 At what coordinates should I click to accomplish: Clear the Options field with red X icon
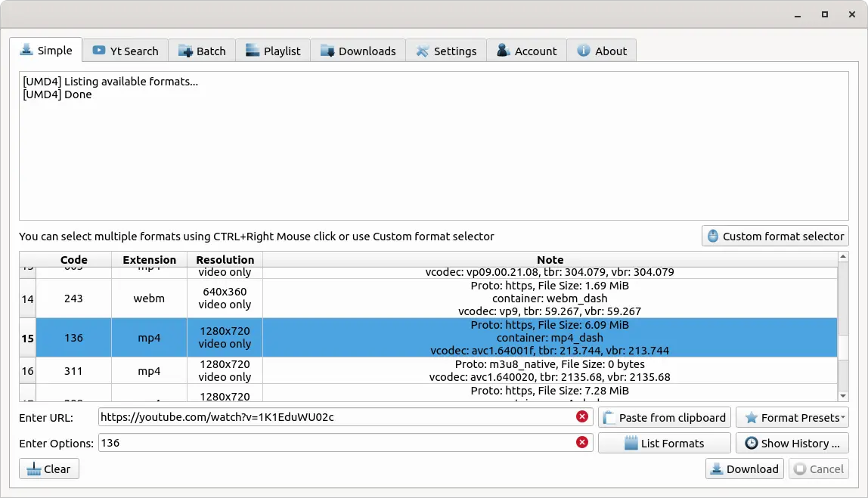click(582, 443)
